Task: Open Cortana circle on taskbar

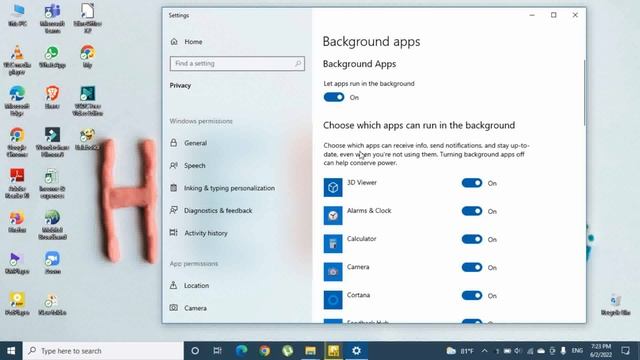Action: (x=195, y=351)
